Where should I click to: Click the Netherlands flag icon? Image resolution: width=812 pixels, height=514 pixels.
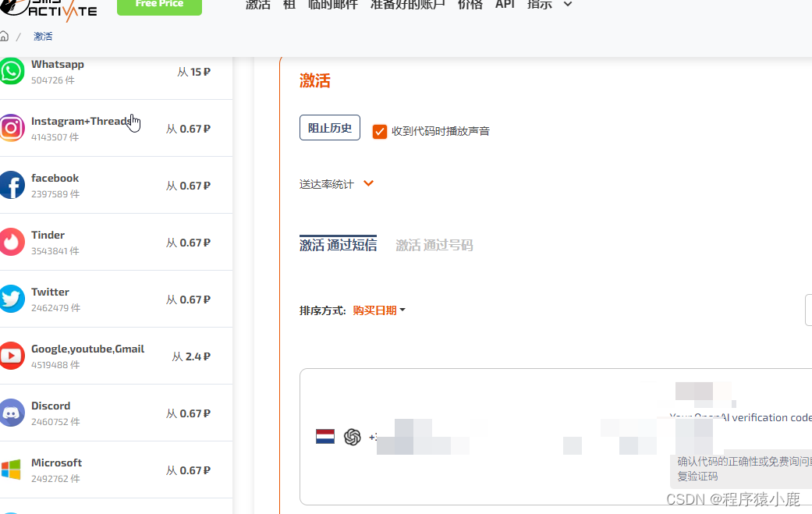[x=325, y=436]
